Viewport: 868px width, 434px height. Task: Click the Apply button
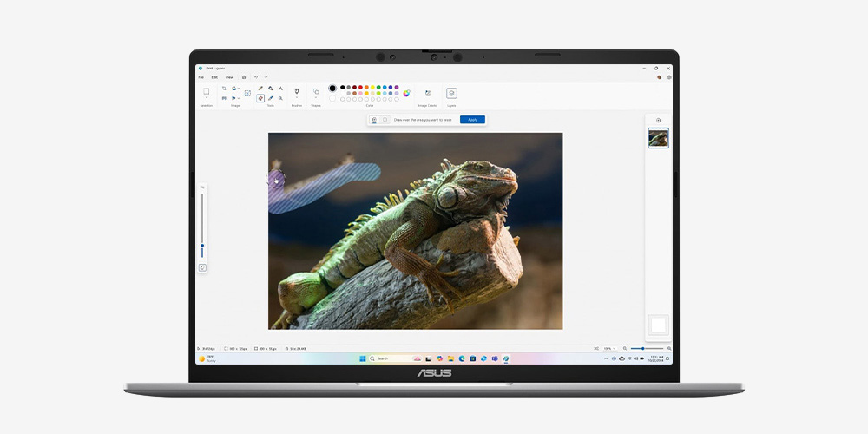(x=472, y=120)
